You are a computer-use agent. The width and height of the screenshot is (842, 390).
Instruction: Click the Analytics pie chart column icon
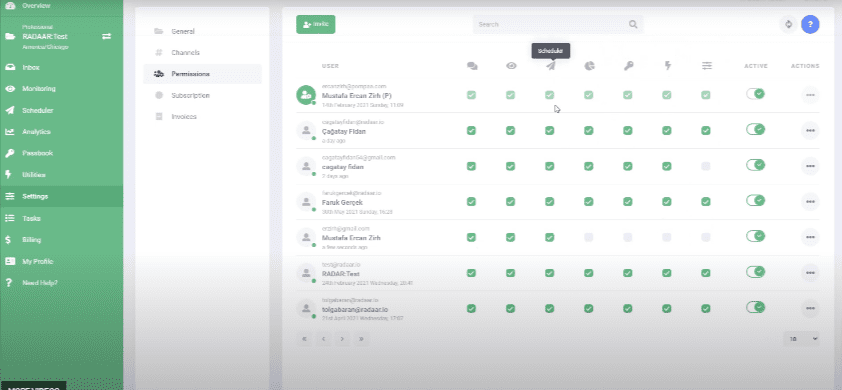(x=590, y=66)
